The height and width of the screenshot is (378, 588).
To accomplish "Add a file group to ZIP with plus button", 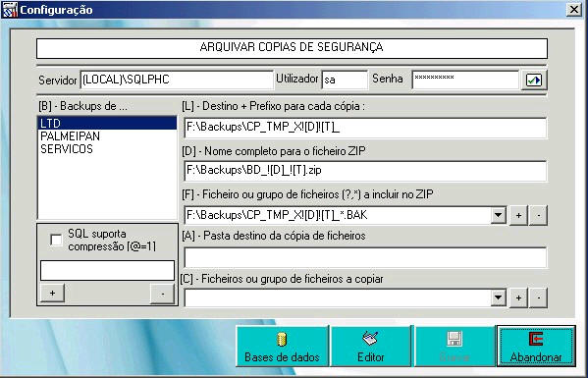I will point(518,215).
